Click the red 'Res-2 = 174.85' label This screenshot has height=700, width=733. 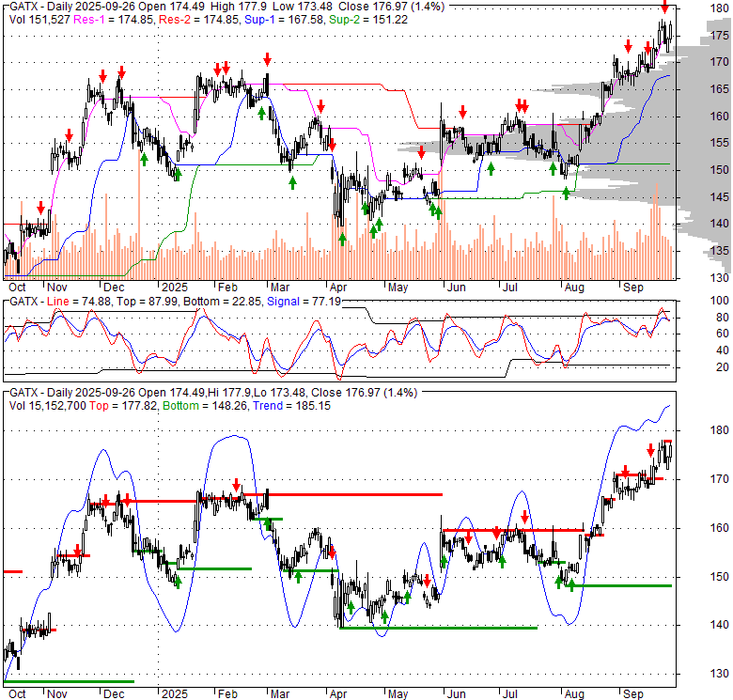(199, 20)
